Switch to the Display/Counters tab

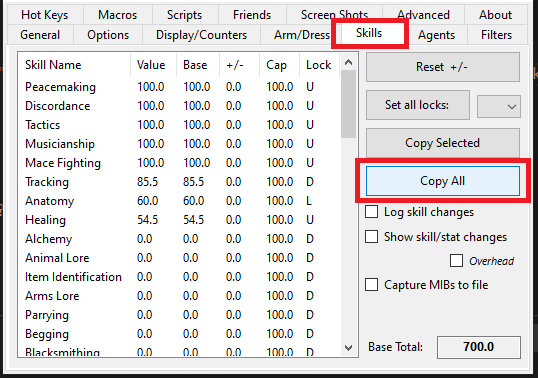(201, 35)
